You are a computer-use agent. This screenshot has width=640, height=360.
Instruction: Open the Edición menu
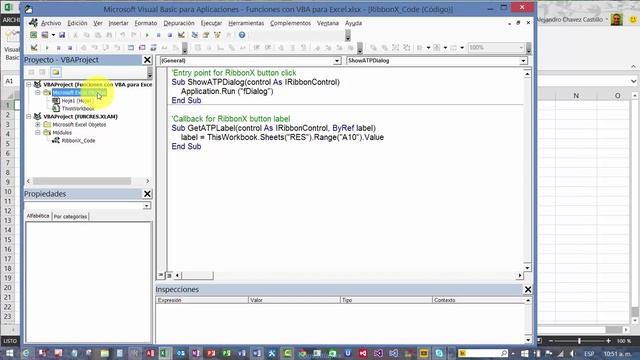(77, 23)
